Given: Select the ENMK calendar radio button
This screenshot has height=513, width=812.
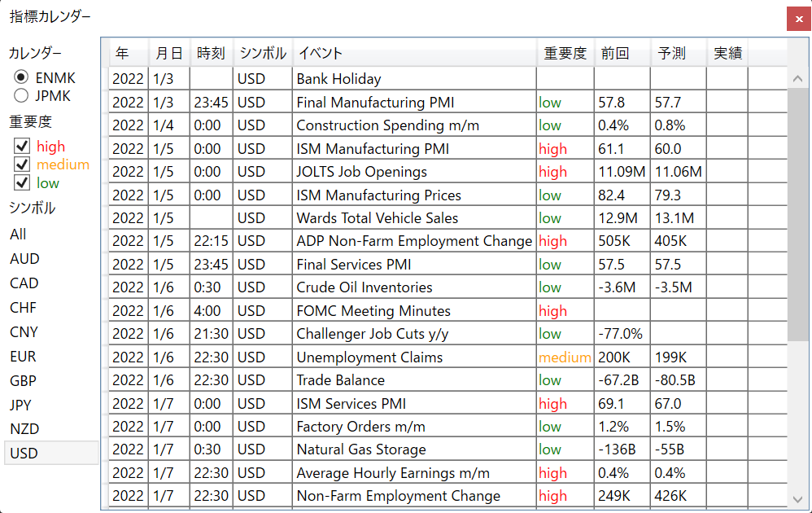Looking at the screenshot, I should [x=22, y=77].
